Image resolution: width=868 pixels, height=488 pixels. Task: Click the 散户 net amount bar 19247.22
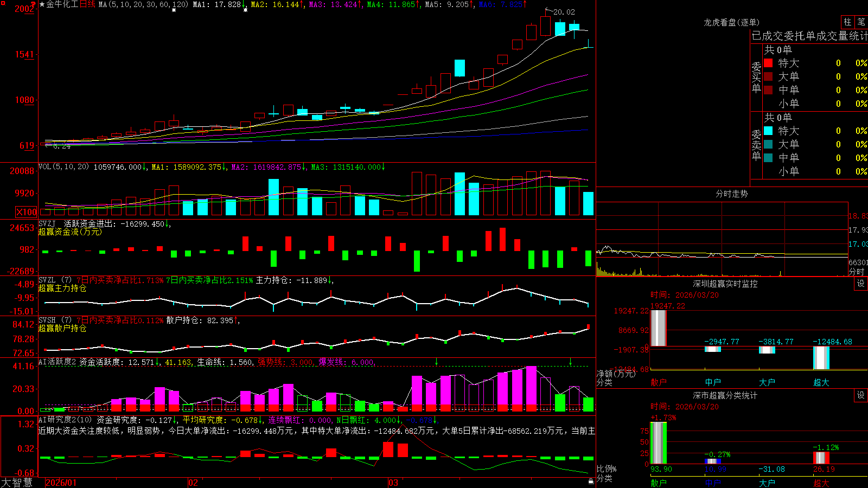pyautogui.click(x=659, y=328)
